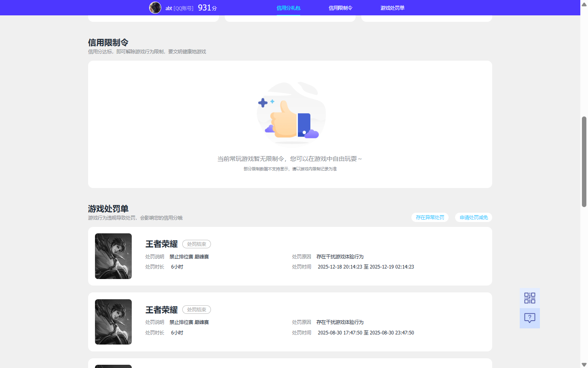Open the 信用限制令 tab

(340, 7)
